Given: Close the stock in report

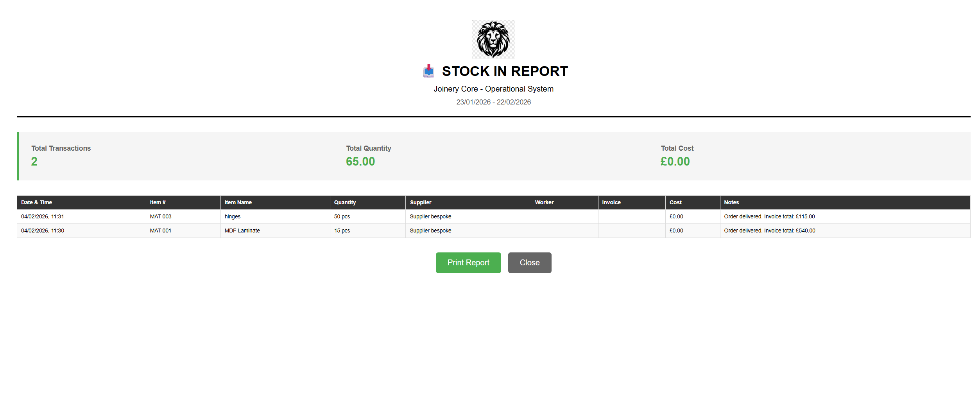Looking at the screenshot, I should coord(529,263).
